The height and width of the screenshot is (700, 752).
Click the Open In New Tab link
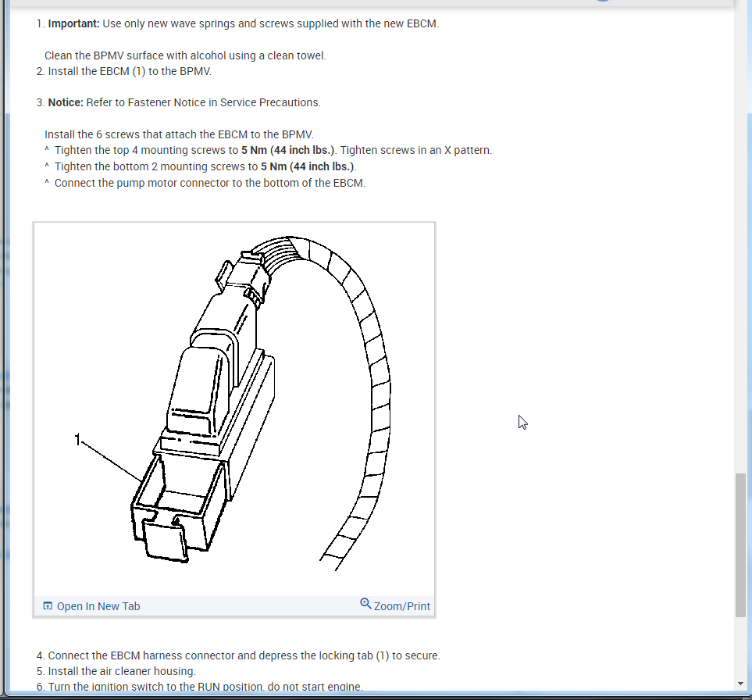tap(98, 605)
